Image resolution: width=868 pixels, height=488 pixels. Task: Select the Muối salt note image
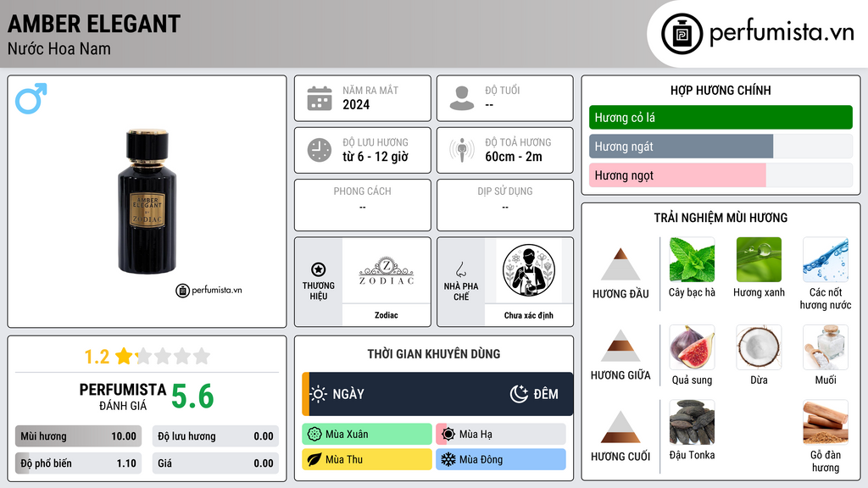[826, 347]
